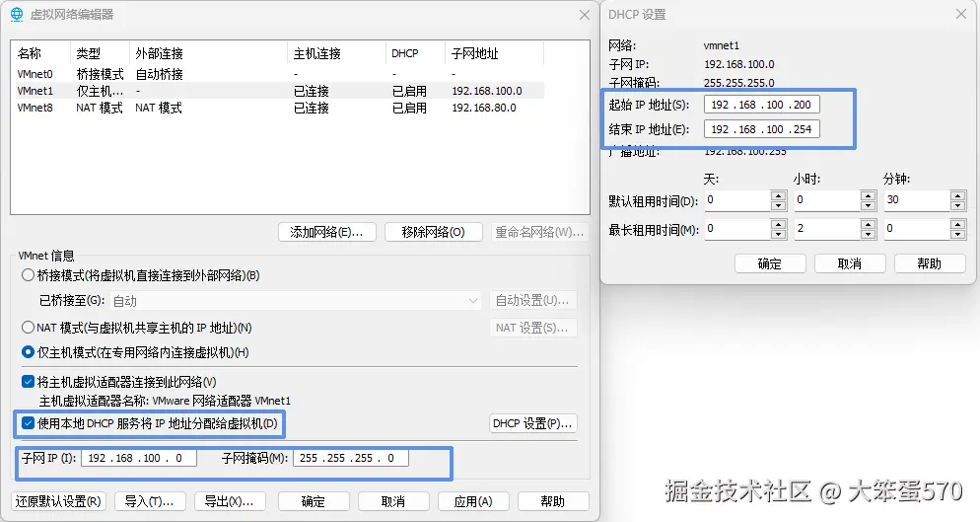The image size is (980, 522).
Task: Click 移除网络 button
Action: click(433, 232)
